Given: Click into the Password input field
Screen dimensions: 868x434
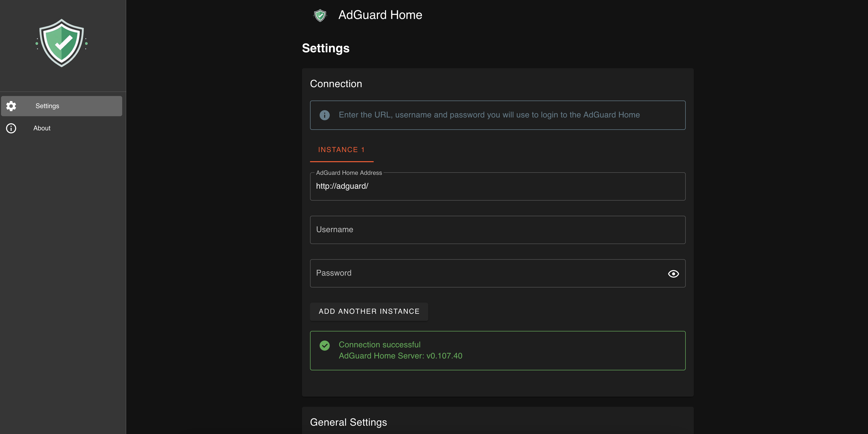Looking at the screenshot, I should pyautogui.click(x=485, y=273).
